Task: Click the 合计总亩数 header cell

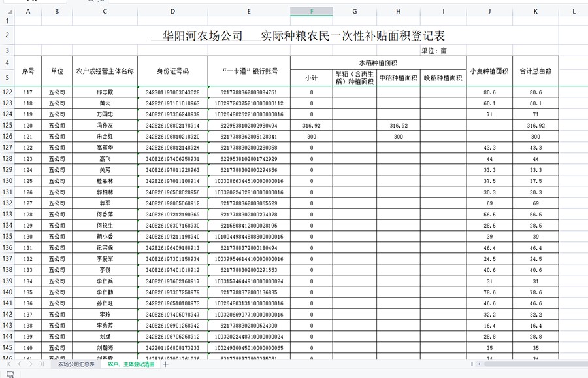Action: [536, 71]
